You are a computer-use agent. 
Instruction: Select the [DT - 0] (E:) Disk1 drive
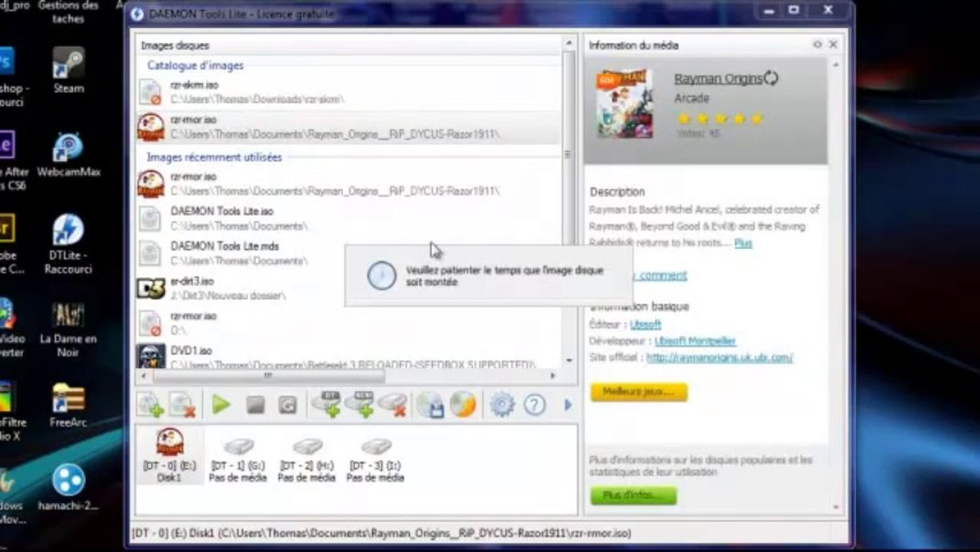170,455
